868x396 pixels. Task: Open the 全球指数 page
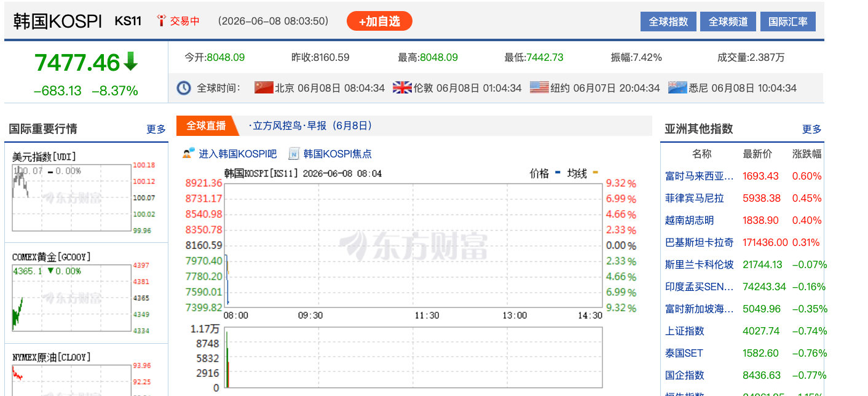point(668,22)
